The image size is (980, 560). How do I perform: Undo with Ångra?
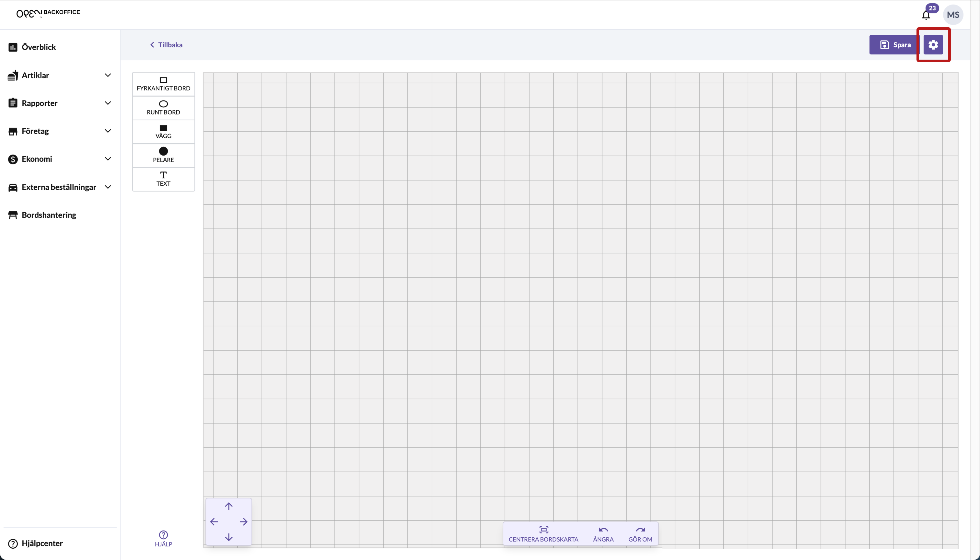[603, 534]
